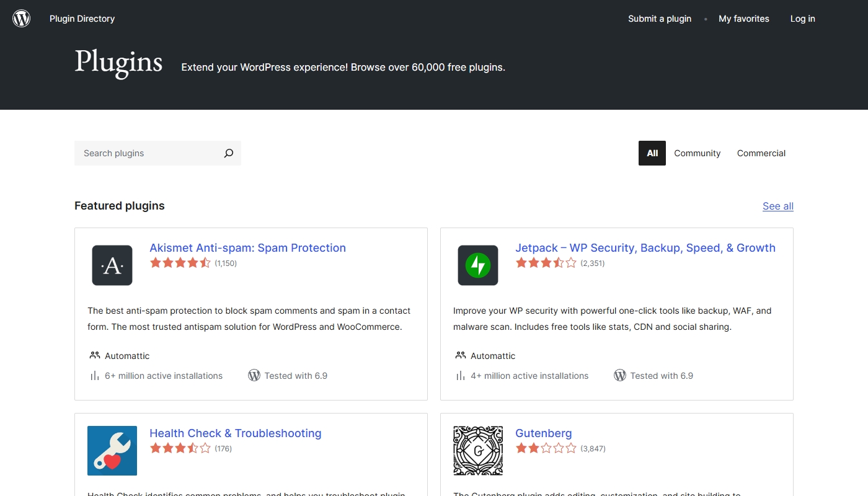Click Akismet's star rating
The image size is (868, 496).
180,263
